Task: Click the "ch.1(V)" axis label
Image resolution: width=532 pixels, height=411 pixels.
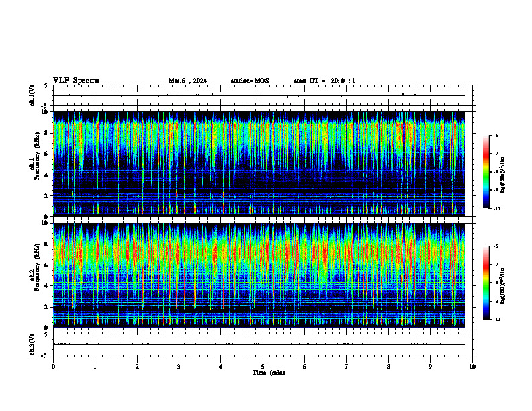Action: click(x=32, y=95)
